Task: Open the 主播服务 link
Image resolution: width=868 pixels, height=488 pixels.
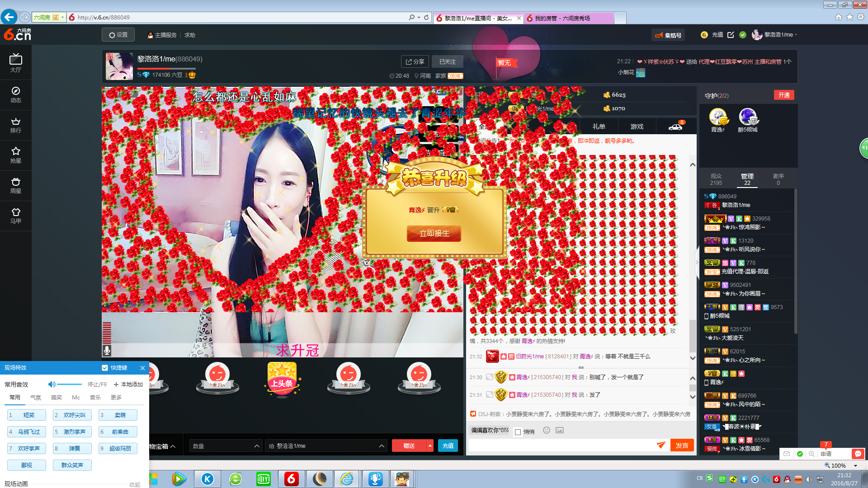Action: click(x=162, y=35)
